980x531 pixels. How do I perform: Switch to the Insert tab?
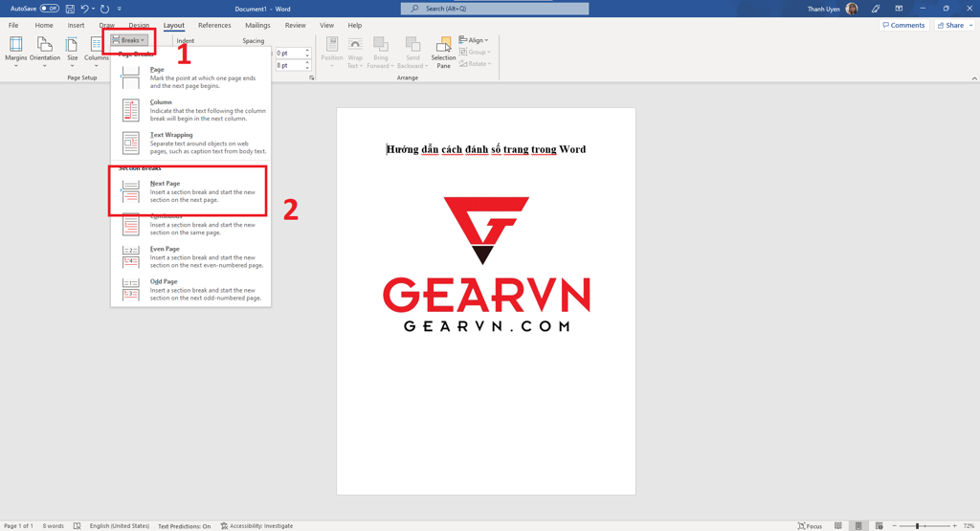coord(76,26)
